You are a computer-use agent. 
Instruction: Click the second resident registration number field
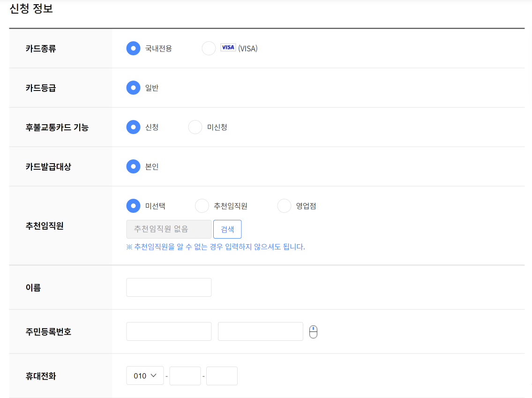click(260, 331)
